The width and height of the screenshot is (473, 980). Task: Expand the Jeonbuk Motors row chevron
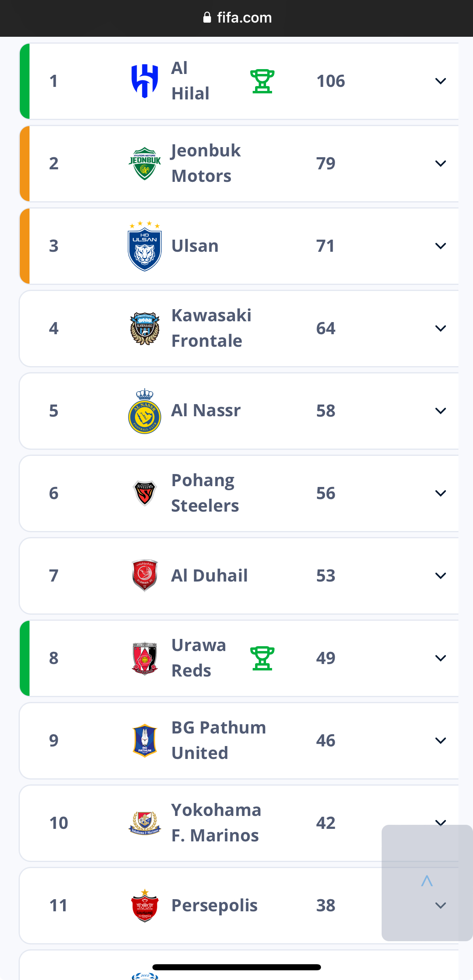point(441,163)
